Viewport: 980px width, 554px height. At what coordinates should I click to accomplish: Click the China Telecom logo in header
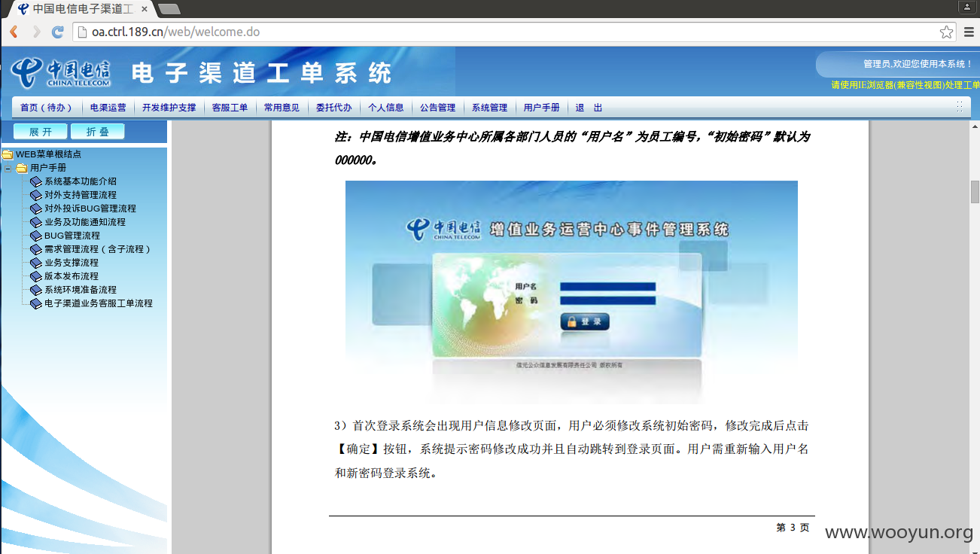pyautogui.click(x=60, y=72)
